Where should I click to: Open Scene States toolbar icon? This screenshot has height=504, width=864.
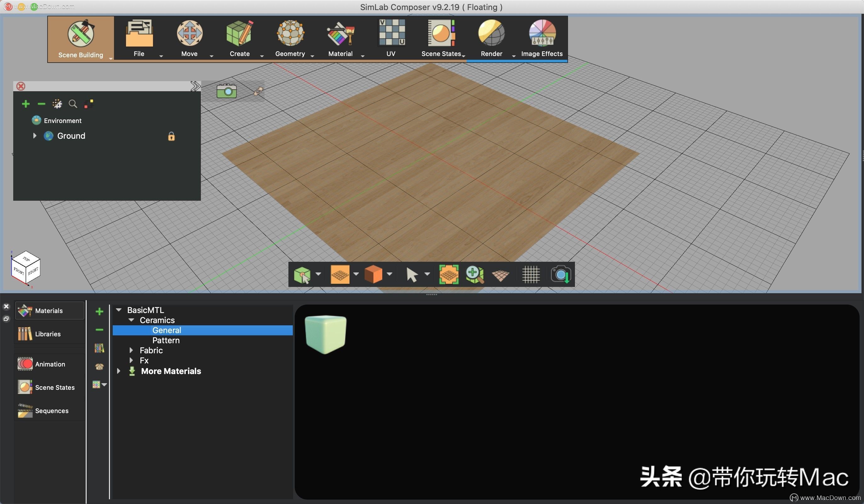441,33
